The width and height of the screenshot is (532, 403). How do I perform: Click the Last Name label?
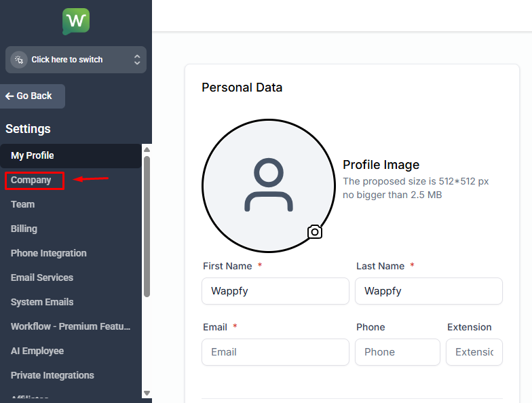tap(380, 266)
